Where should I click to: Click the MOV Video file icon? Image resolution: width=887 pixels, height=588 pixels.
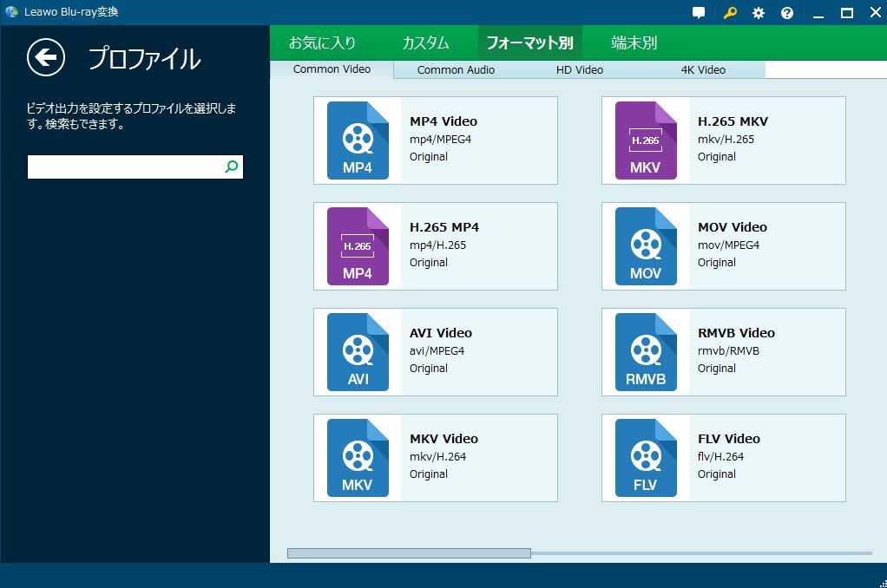pos(646,246)
